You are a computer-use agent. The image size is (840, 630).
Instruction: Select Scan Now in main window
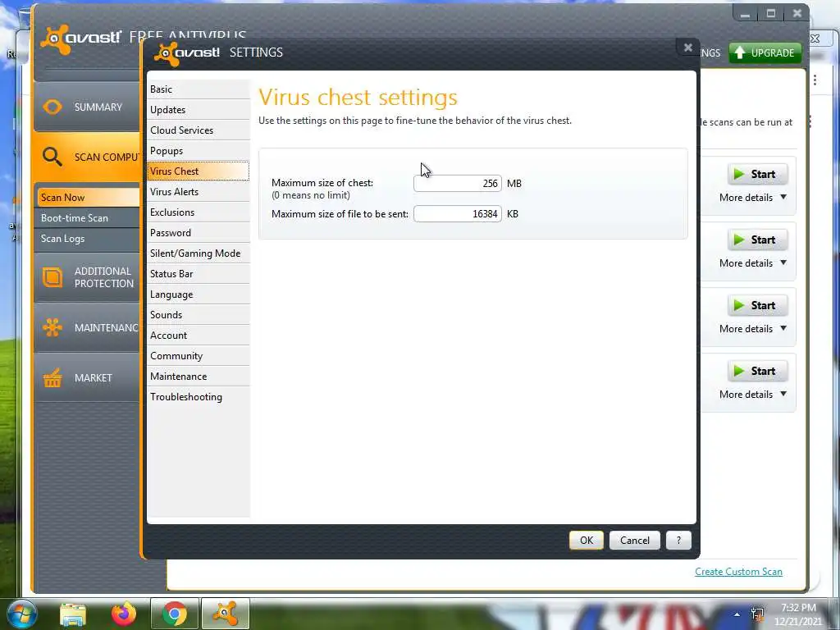tap(89, 197)
